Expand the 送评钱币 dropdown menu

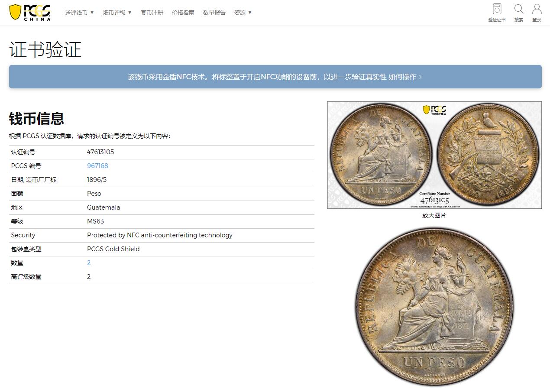click(x=80, y=13)
